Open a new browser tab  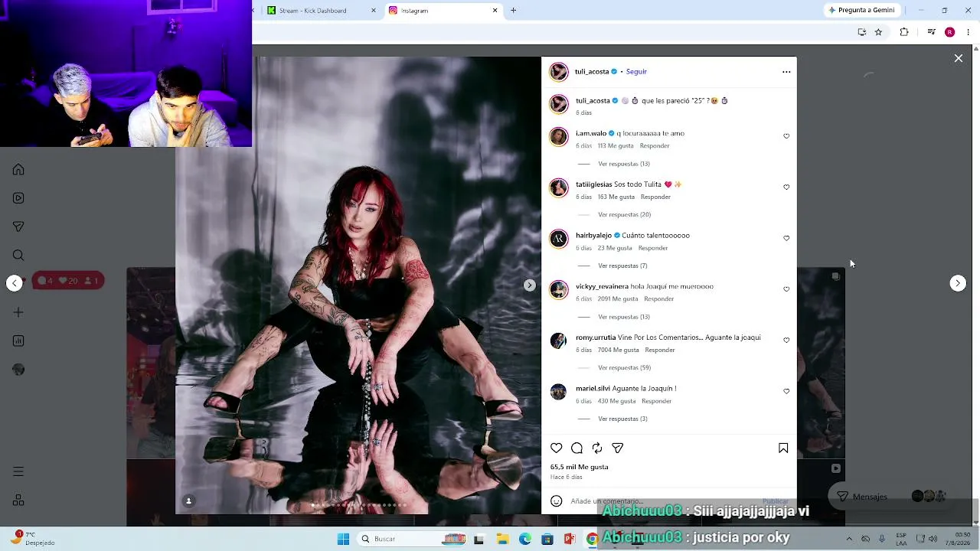514,11
